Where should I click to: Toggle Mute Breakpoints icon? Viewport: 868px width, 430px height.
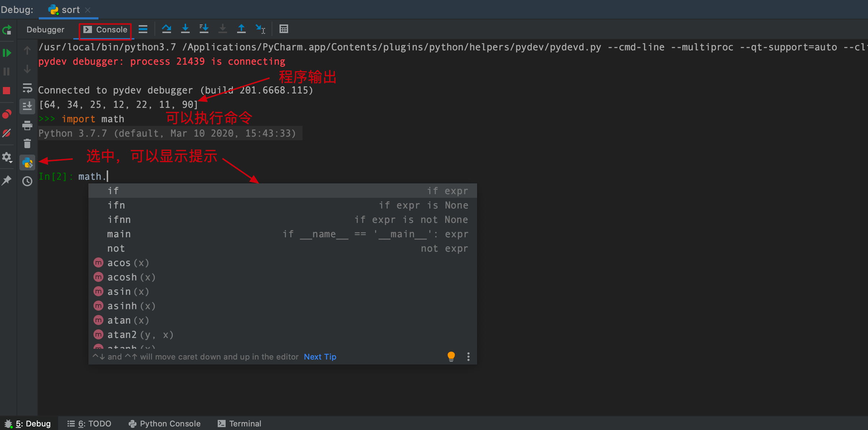click(x=7, y=133)
